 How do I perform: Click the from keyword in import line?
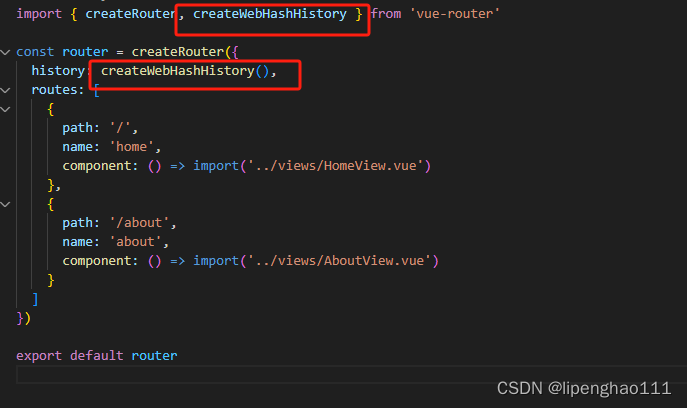click(x=386, y=14)
